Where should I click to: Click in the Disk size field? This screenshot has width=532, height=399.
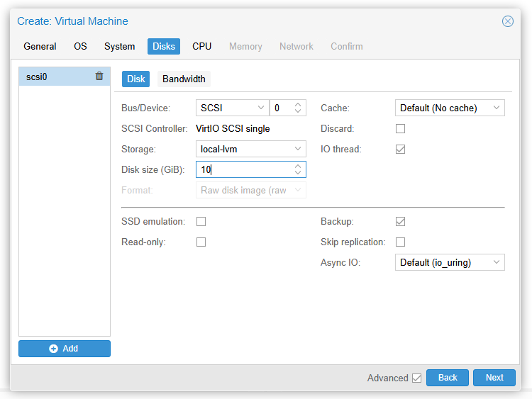click(243, 170)
